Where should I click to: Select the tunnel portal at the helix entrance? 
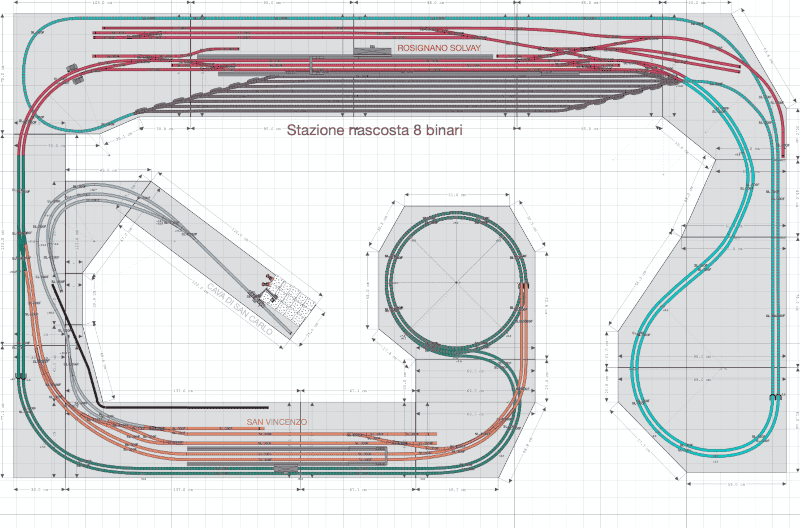[x=526, y=289]
